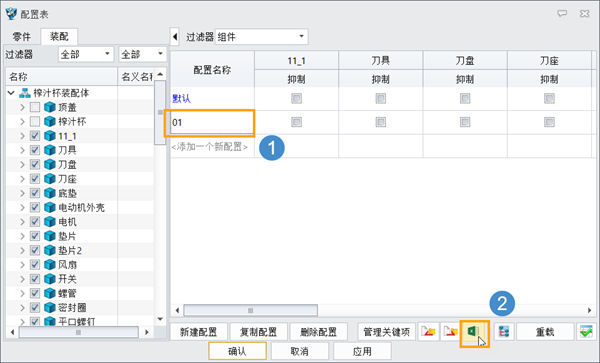
Task: Click the cube icon of 电机
Action: tap(50, 222)
